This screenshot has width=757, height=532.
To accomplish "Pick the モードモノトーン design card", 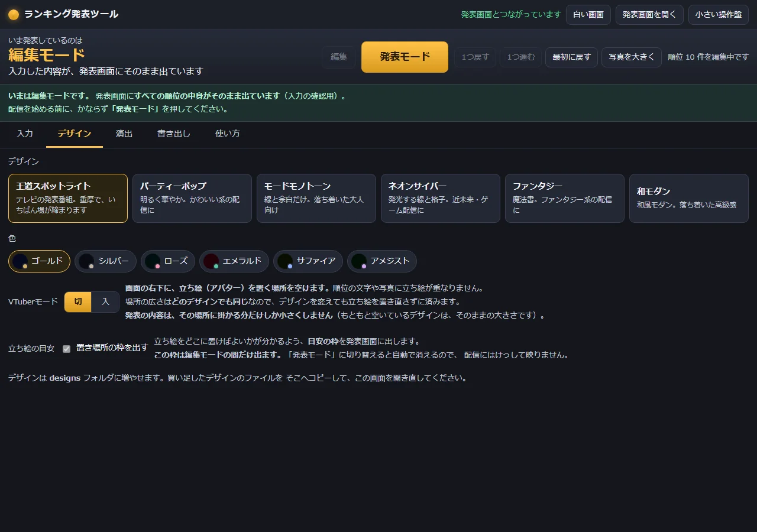I will coord(316,199).
